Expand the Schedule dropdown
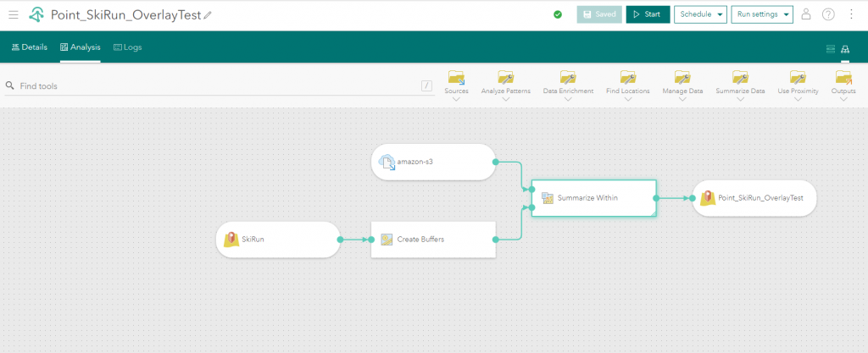Viewport: 868px width, 353px height. 700,14
